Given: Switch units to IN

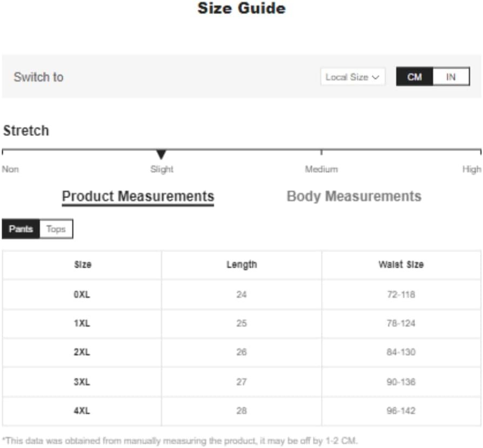Looking at the screenshot, I should point(451,77).
